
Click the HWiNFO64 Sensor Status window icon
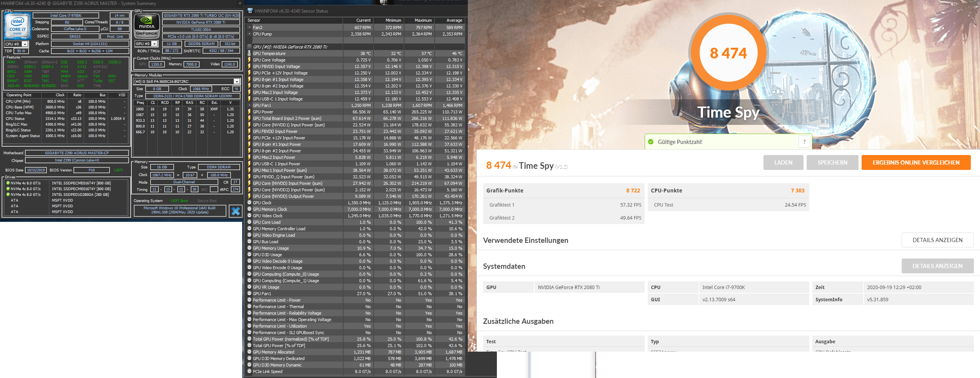click(250, 11)
